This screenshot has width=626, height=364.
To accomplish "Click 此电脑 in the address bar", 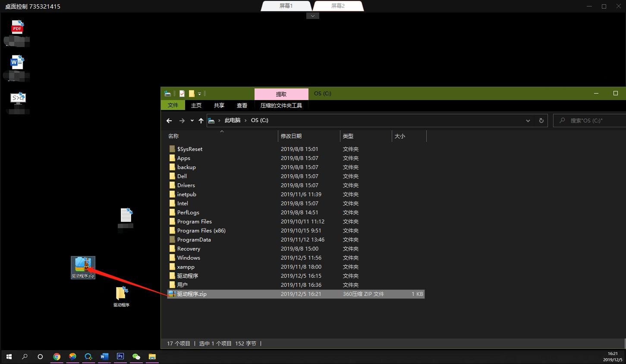I will point(233,120).
